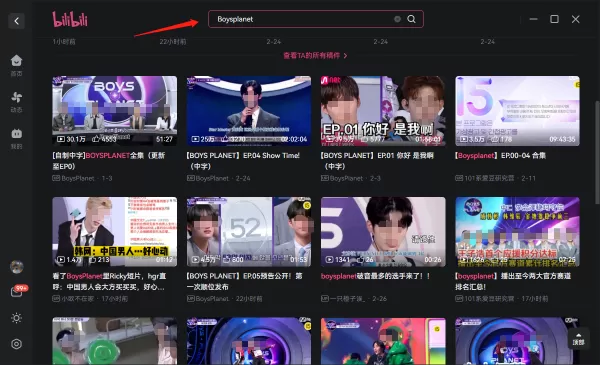Open the 官方赛道排名汇总 video thumbnail
Image resolution: width=600 pixels, height=365 pixels.
click(517, 231)
